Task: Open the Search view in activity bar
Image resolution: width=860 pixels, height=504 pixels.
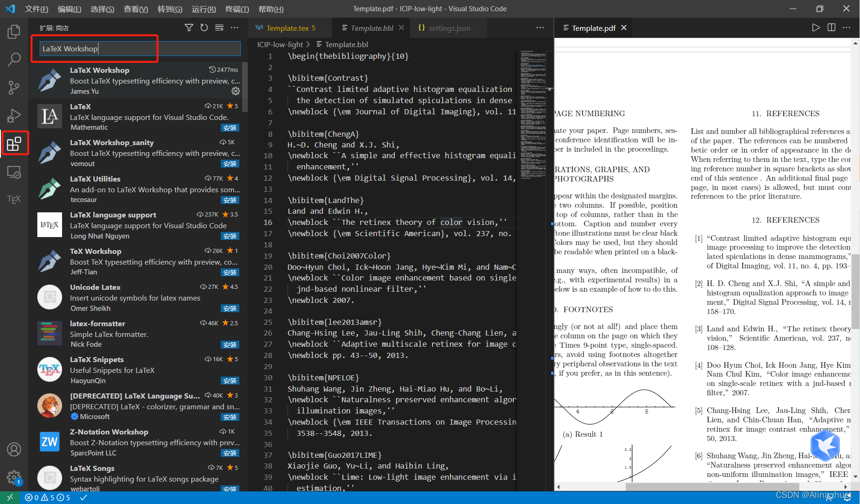Action: 14,59
